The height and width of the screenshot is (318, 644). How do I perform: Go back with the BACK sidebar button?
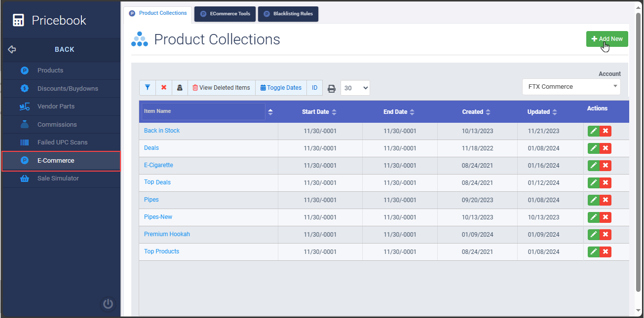tap(61, 49)
